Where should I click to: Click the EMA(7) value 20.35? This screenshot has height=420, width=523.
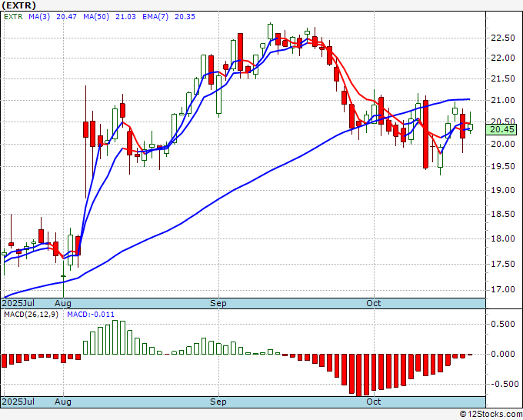(185, 17)
